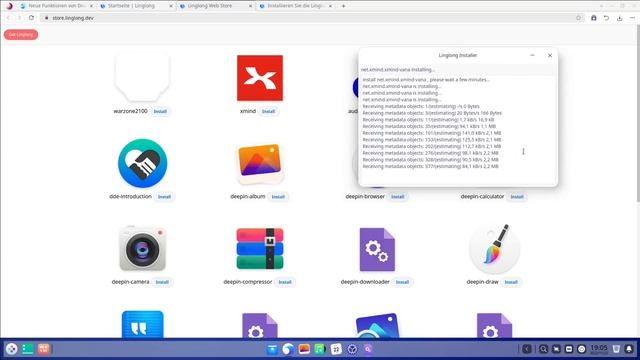The image size is (640, 360).
Task: Bookmark page with the star icon
Action: click(x=578, y=18)
